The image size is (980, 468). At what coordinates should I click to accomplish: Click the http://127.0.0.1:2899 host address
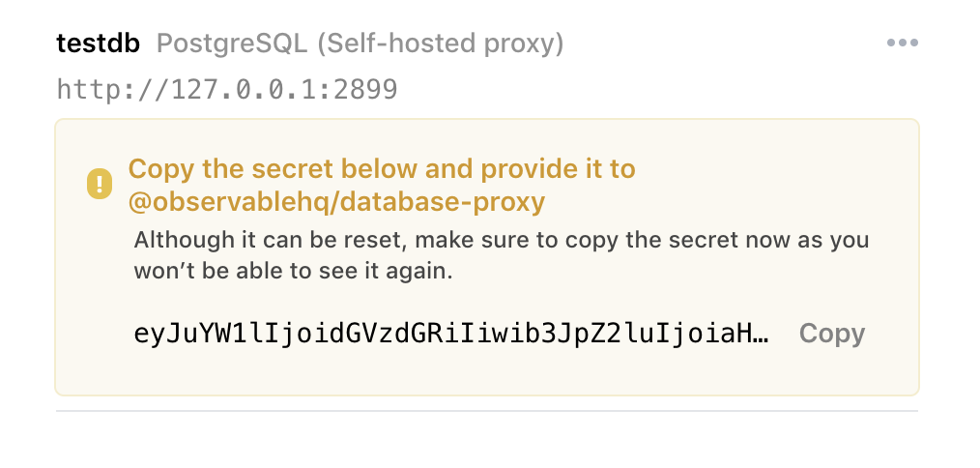[x=227, y=90]
